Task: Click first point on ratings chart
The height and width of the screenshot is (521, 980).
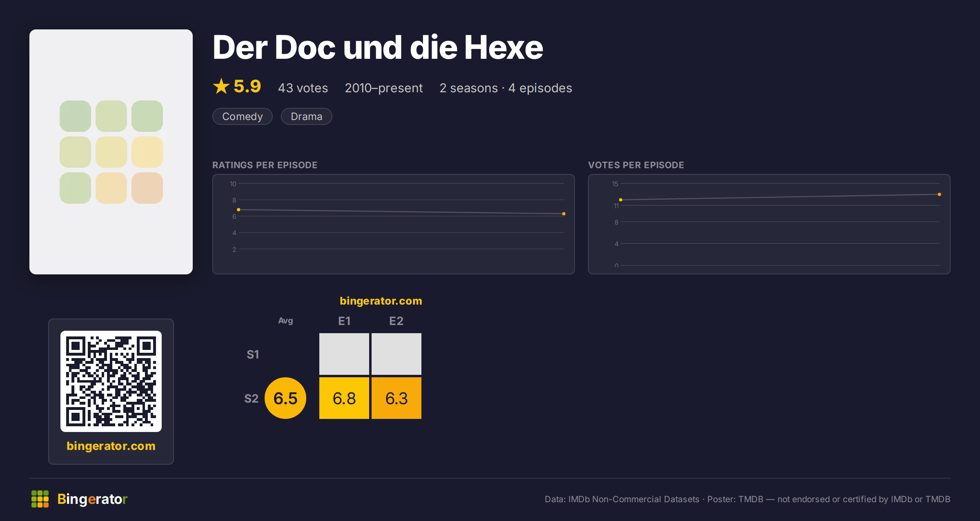Action: pos(238,209)
